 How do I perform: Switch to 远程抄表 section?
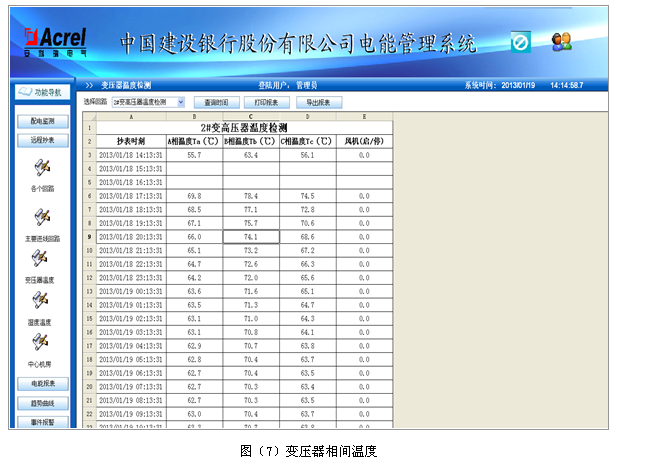43,140
